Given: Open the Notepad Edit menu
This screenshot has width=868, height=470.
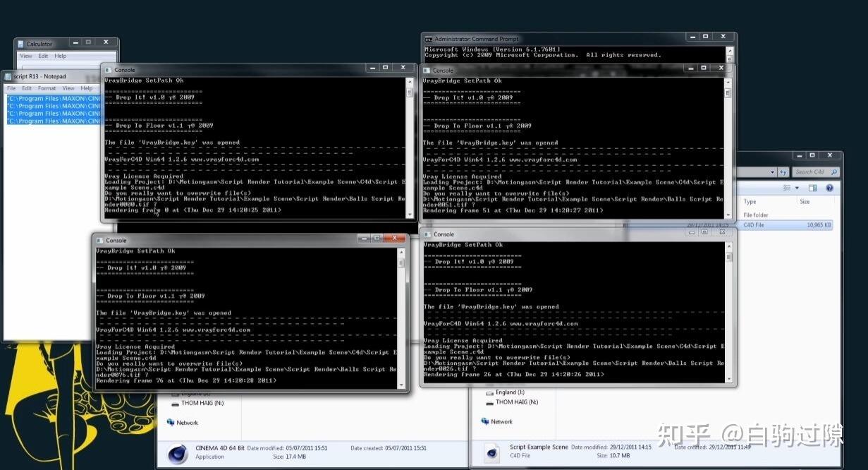Looking at the screenshot, I should tap(27, 88).
